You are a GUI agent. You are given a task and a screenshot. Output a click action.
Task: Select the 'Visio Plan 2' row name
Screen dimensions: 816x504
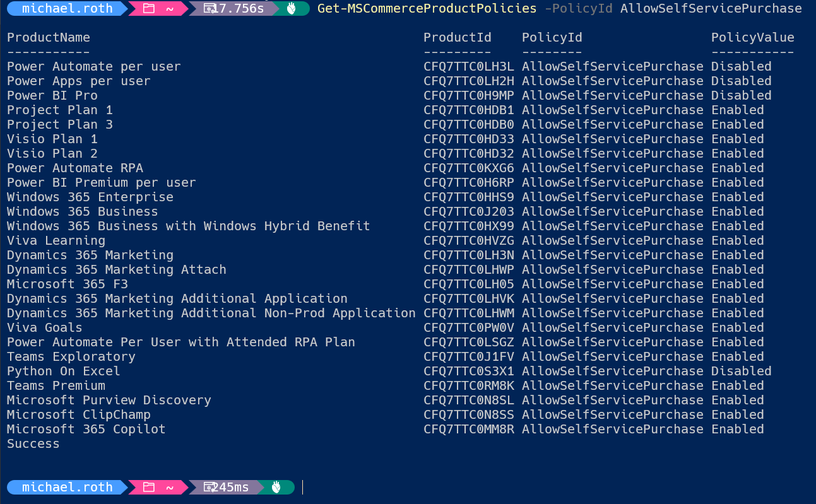pos(52,153)
